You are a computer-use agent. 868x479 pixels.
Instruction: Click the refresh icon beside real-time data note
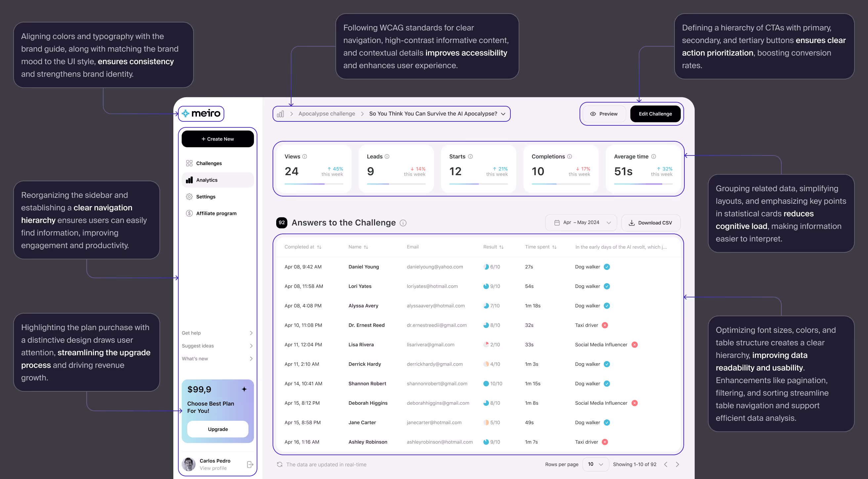(x=280, y=464)
